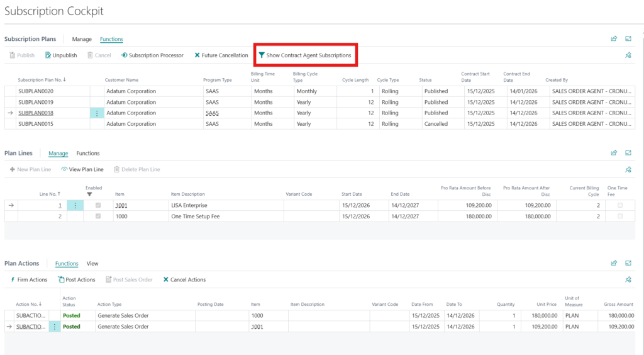Expand Plan Lines section to full view
This screenshot has width=644, height=355.
tap(628, 153)
